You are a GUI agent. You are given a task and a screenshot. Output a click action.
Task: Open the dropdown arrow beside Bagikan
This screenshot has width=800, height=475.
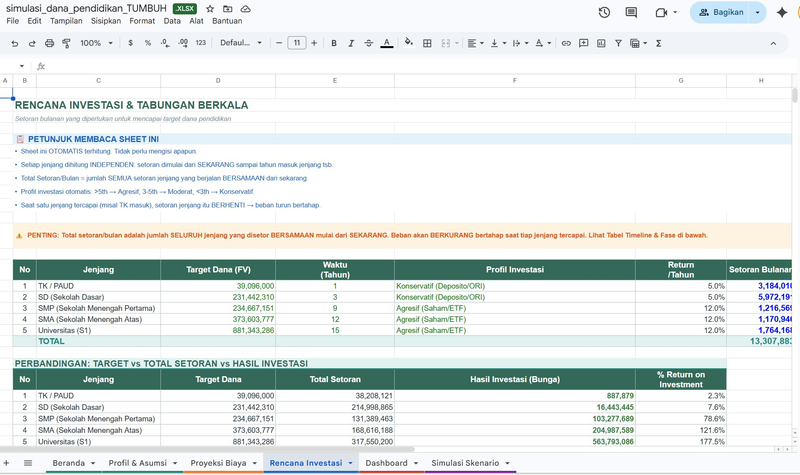click(x=758, y=12)
